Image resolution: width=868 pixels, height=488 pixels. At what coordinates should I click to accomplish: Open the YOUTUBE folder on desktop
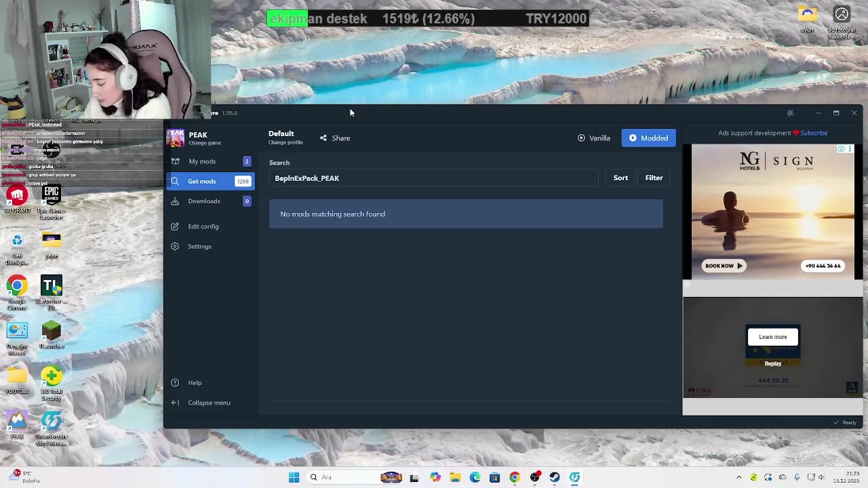coord(17,381)
